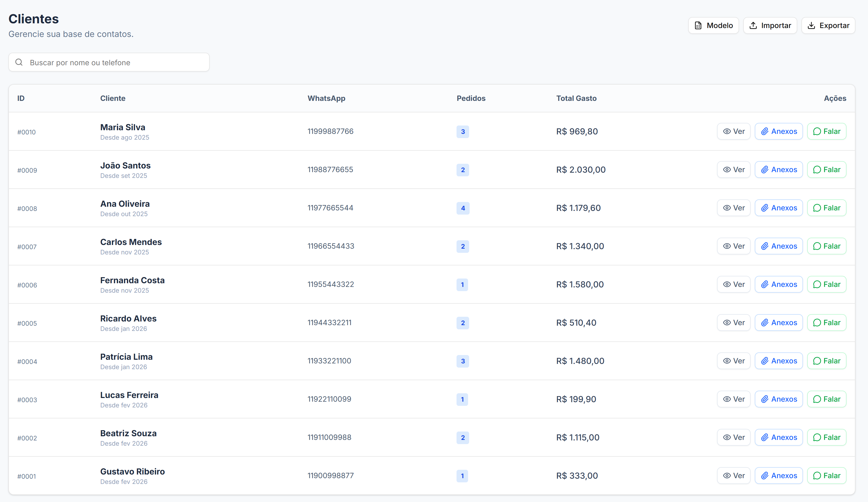Click Maria Silva's orders badge showing 3
This screenshot has height=502, width=868.
tap(463, 132)
